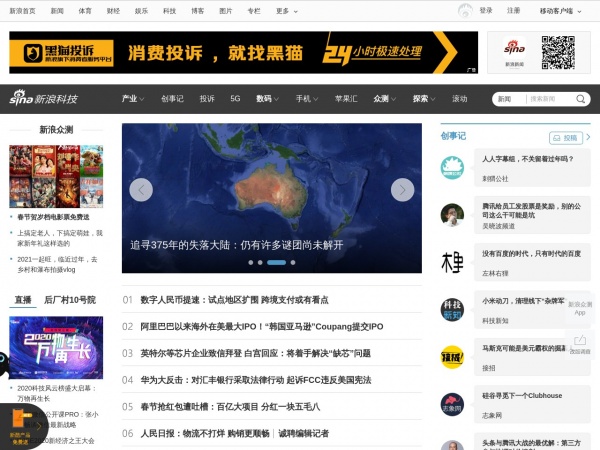Open 创事记 nav item

[172, 99]
